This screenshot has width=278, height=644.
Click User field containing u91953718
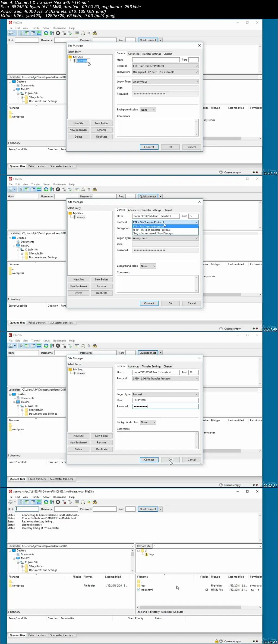click(x=165, y=400)
